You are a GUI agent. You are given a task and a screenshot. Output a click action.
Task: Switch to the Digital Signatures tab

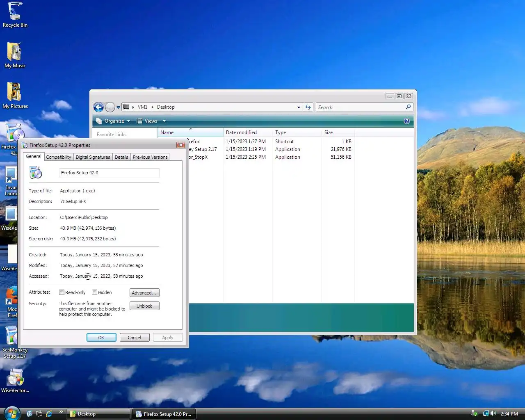93,157
